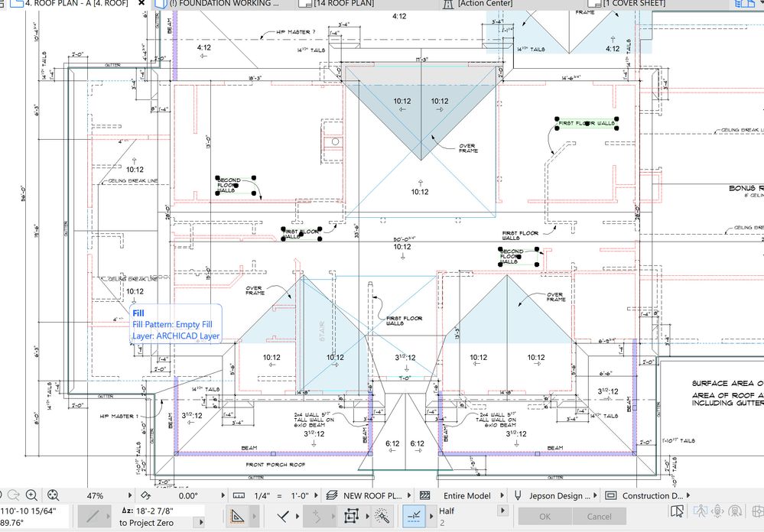This screenshot has width=764, height=532.
Task: Click the STAIR label in drawing
Action: click(x=322, y=331)
